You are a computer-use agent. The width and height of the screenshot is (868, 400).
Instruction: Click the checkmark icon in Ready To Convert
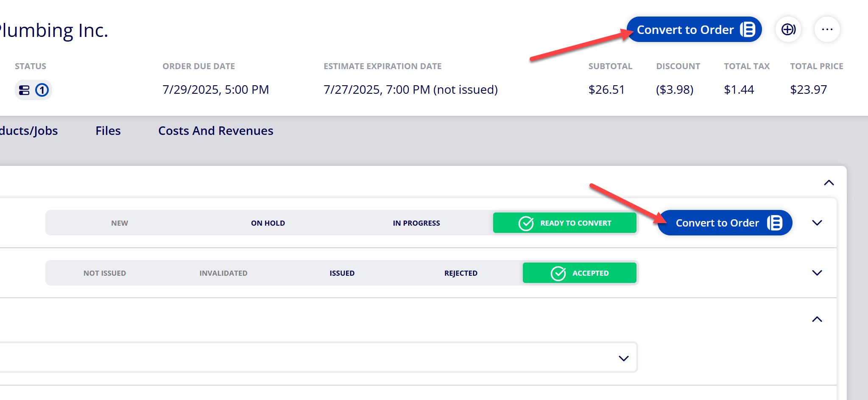tap(526, 223)
